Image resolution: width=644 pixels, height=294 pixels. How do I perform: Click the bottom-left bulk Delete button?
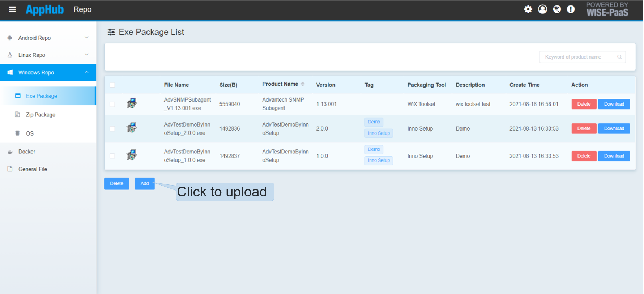116,184
